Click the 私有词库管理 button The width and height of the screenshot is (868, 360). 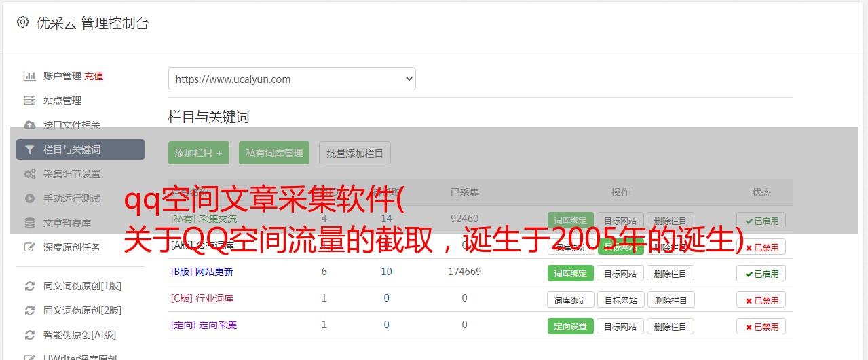pyautogui.click(x=274, y=153)
